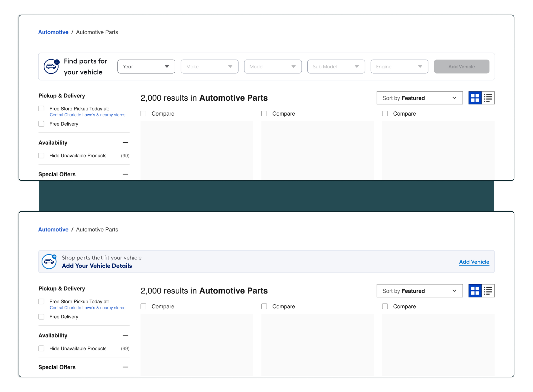Screen dimensions: 533x392
Task: Click car icon beside Find parts heading
Action: point(51,67)
